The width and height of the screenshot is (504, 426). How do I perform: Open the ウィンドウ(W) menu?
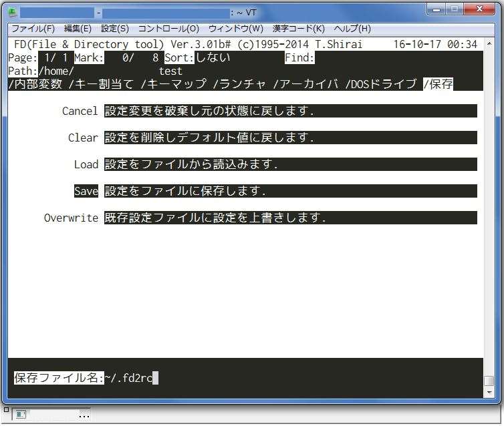tap(235, 29)
